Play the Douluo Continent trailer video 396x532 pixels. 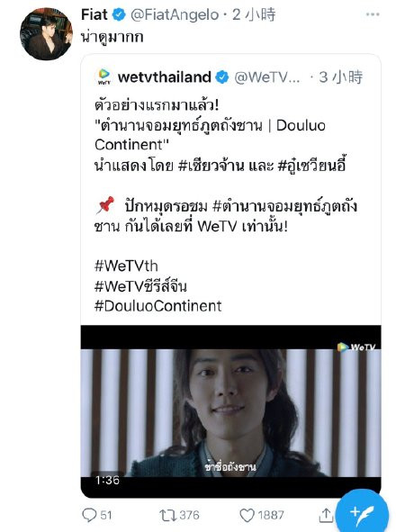point(230,411)
